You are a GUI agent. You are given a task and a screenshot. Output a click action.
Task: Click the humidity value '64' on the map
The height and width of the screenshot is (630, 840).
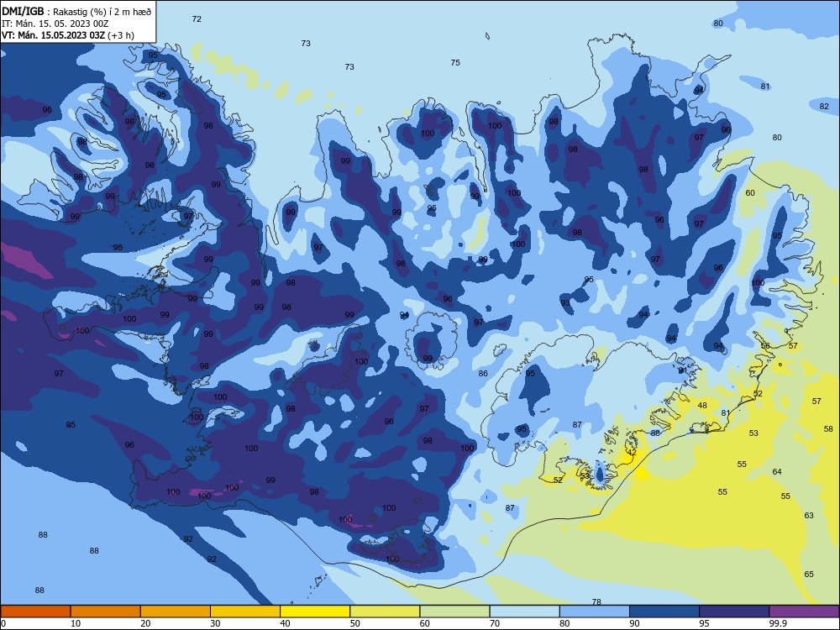click(x=777, y=472)
